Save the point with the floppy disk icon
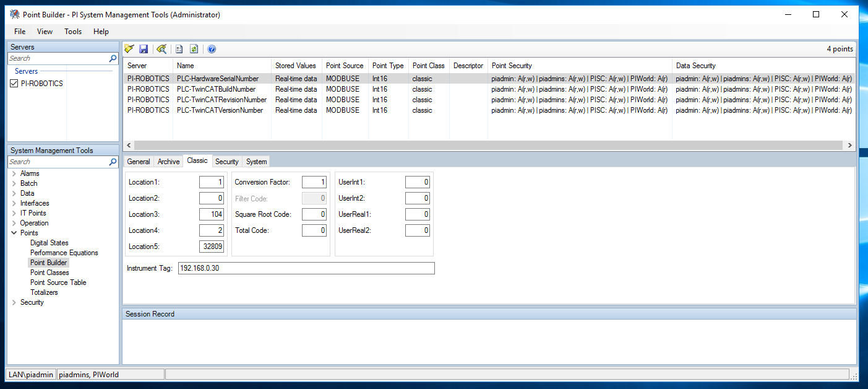Viewport: 868px width, 389px height. 144,49
